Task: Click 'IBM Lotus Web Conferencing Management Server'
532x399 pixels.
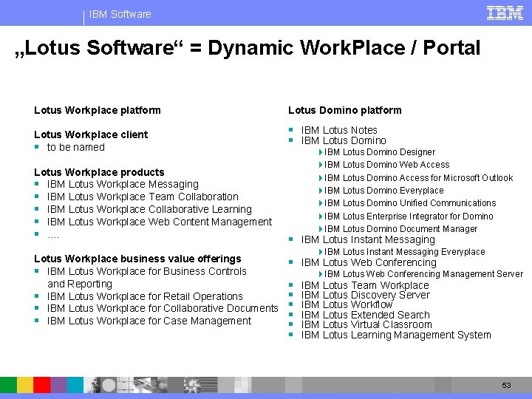Action: tap(424, 274)
